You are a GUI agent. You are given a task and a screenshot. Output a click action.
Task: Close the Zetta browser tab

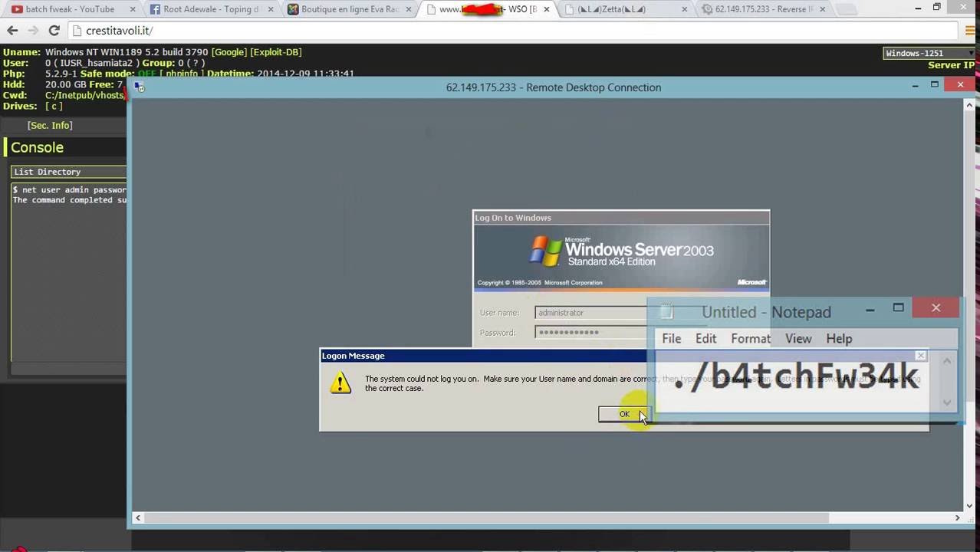coord(685,9)
